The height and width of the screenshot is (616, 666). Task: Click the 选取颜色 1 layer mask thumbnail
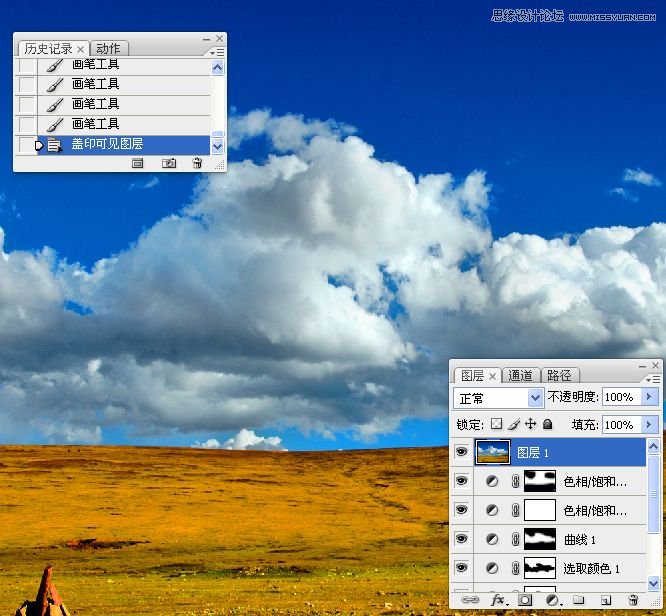[540, 568]
